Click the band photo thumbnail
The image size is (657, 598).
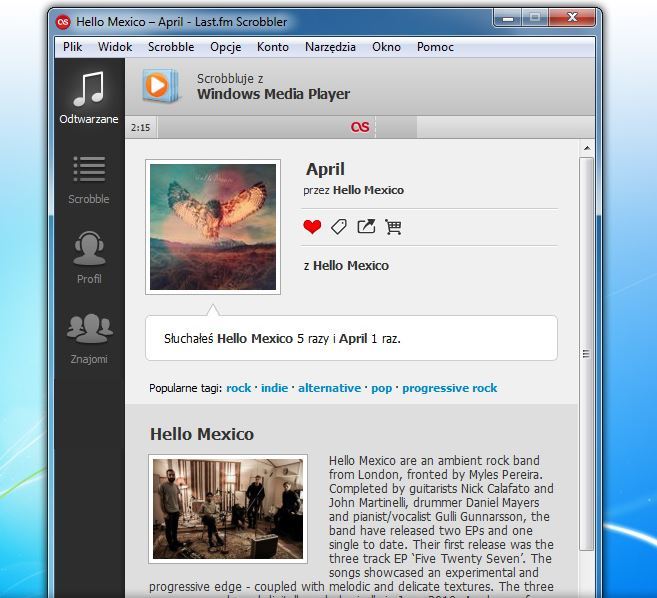click(228, 509)
